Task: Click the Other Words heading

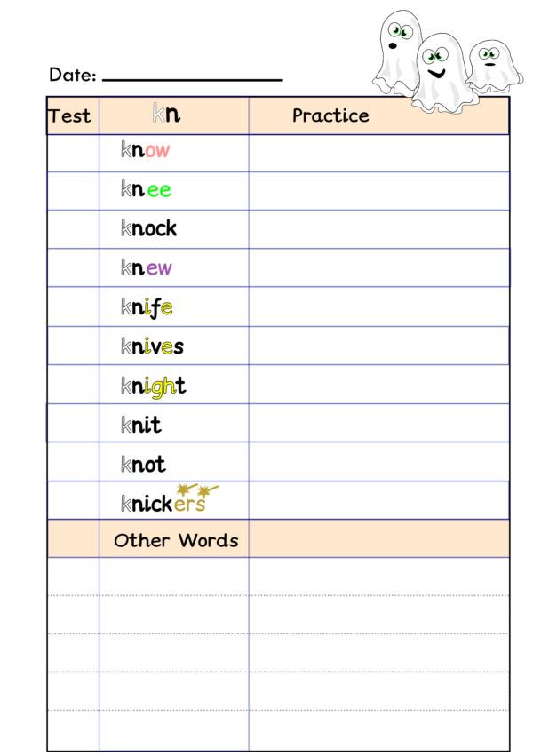Action: 176,540
